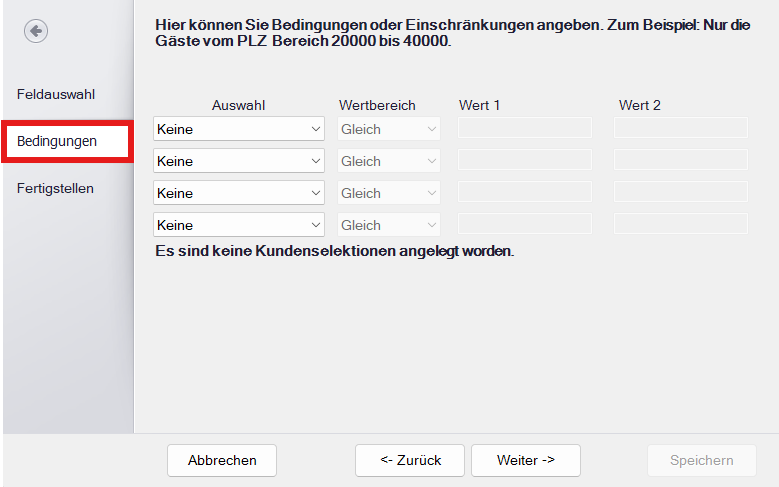Click third row Wert 2 field

coord(681,192)
